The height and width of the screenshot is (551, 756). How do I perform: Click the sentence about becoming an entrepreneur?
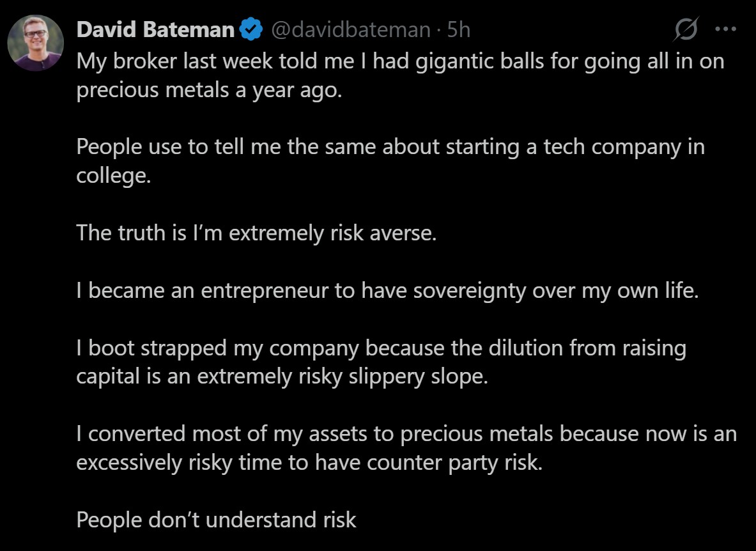click(387, 291)
